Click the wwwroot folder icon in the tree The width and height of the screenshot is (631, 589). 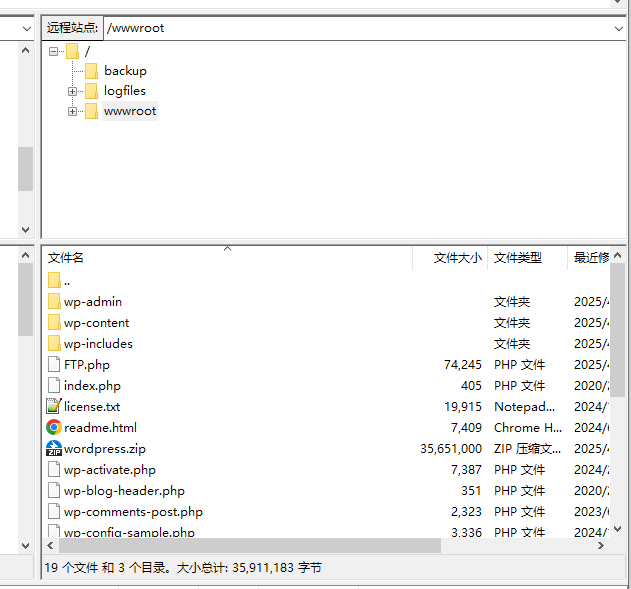coord(91,111)
